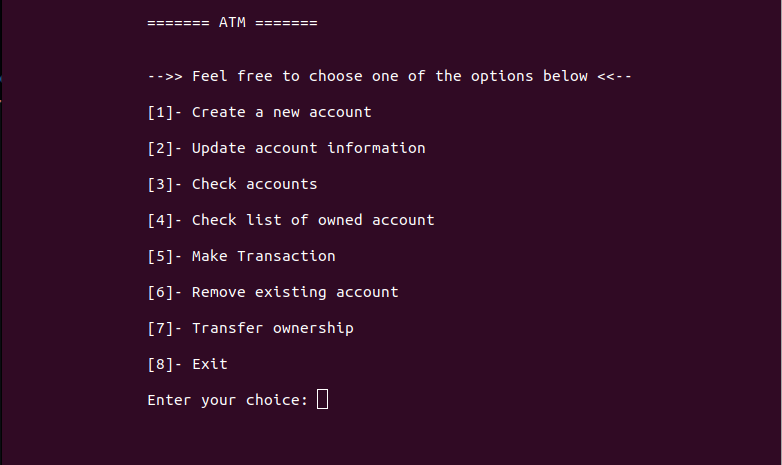The image size is (782, 465).
Task: Click the [2] bracketed option number
Action: tap(160, 148)
